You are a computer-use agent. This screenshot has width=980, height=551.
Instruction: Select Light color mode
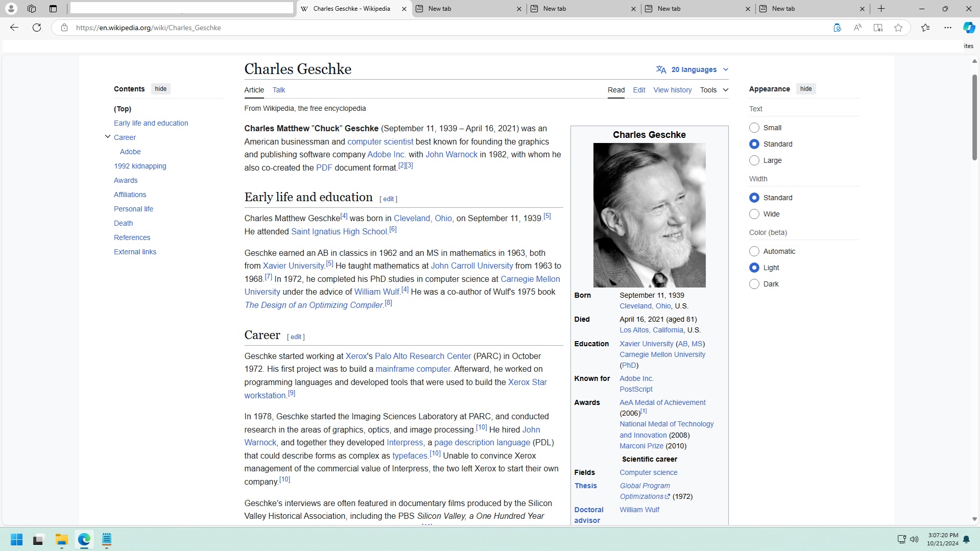click(x=754, y=268)
